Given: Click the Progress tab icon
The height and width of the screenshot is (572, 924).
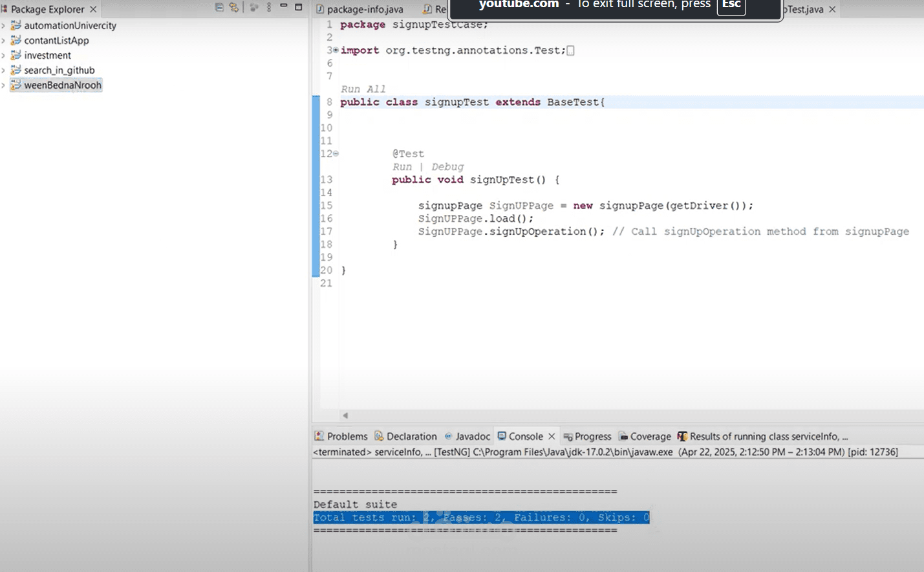Looking at the screenshot, I should [x=568, y=437].
